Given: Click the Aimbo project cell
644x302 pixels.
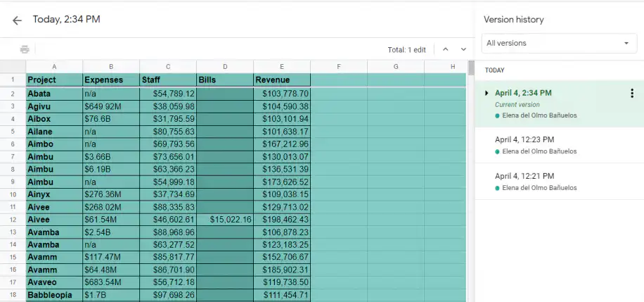Looking at the screenshot, I should coord(54,144).
